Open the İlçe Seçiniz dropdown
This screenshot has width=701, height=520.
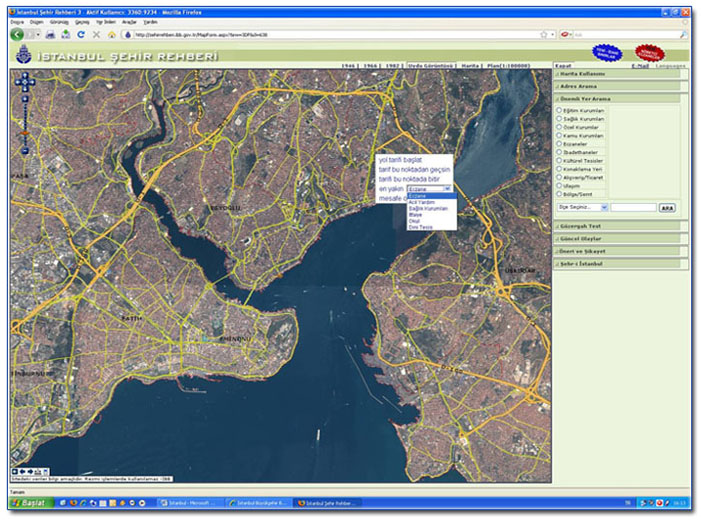point(583,207)
